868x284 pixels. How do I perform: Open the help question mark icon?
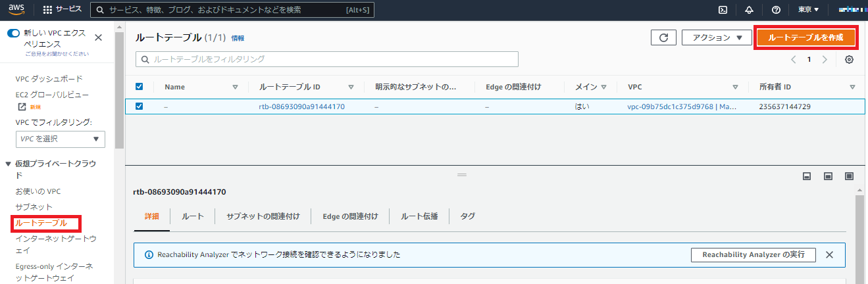coord(776,10)
